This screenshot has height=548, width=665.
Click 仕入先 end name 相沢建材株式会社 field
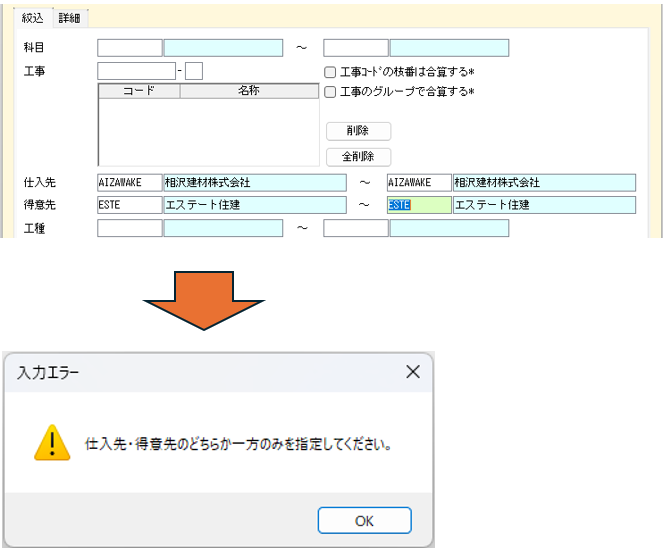pos(545,183)
